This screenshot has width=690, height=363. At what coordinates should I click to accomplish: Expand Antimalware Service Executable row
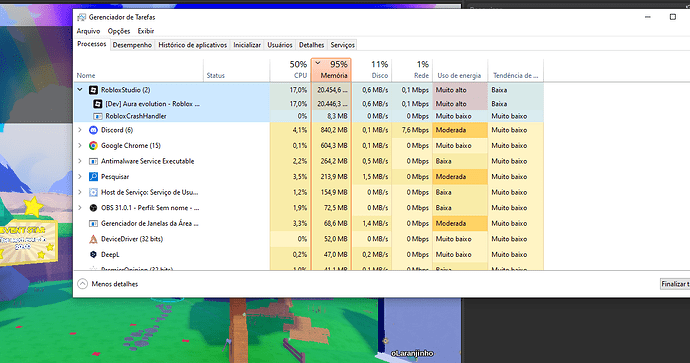click(80, 161)
